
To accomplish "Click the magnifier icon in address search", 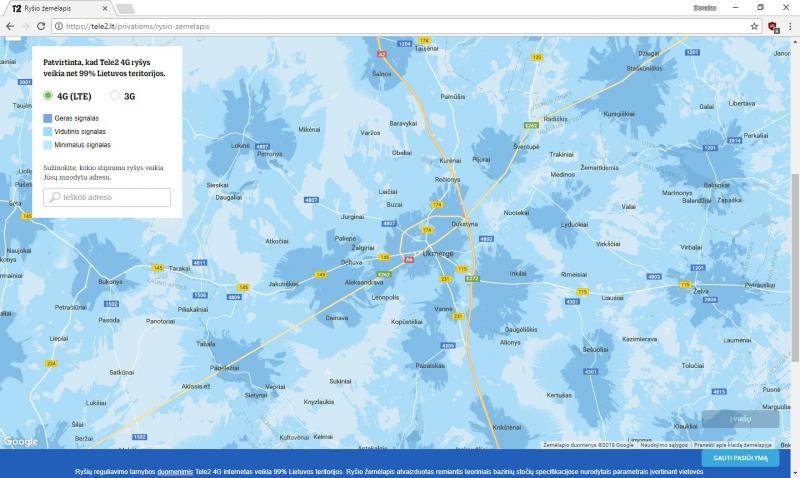I will pos(55,197).
